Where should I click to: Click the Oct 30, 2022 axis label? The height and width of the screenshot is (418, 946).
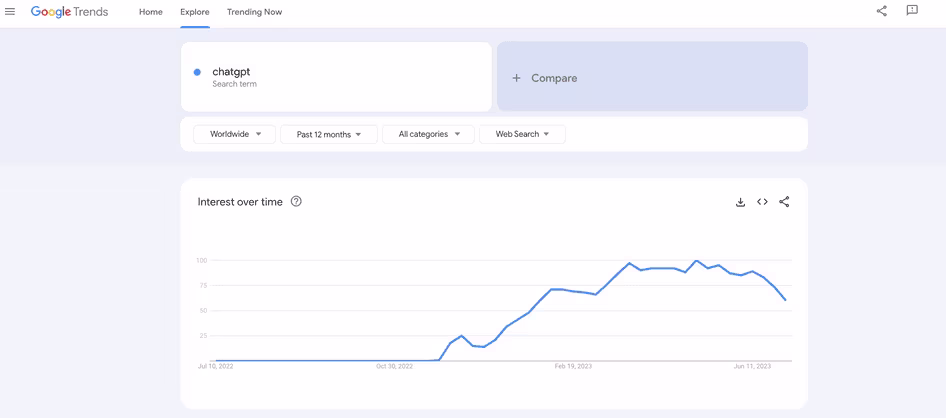point(394,366)
